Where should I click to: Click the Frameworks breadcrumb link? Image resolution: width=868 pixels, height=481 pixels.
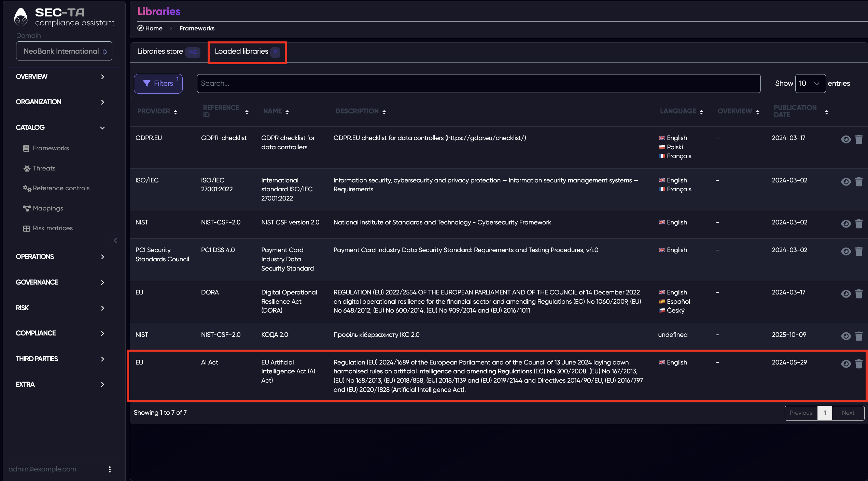(197, 28)
